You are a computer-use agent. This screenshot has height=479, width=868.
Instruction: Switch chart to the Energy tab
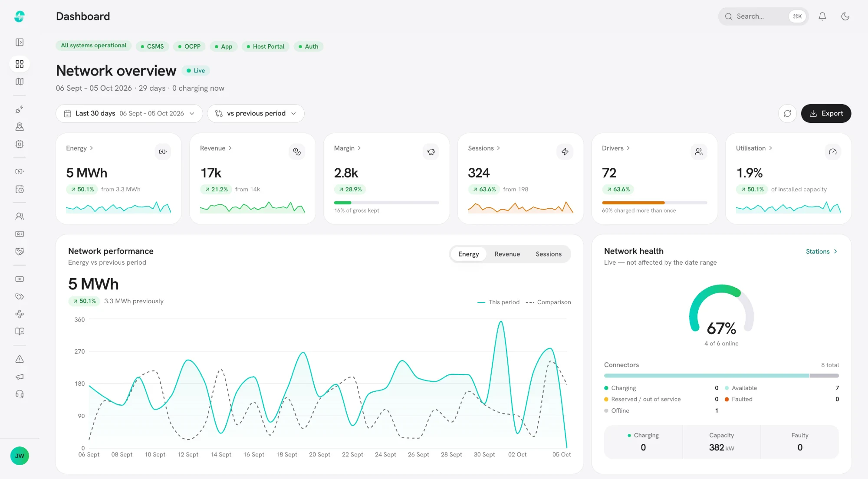(x=468, y=254)
